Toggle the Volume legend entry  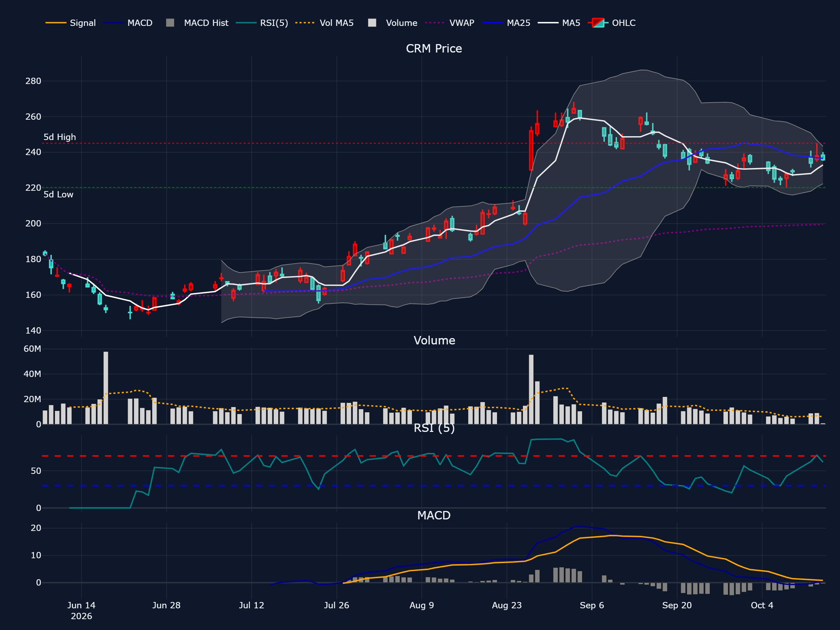tap(392, 23)
